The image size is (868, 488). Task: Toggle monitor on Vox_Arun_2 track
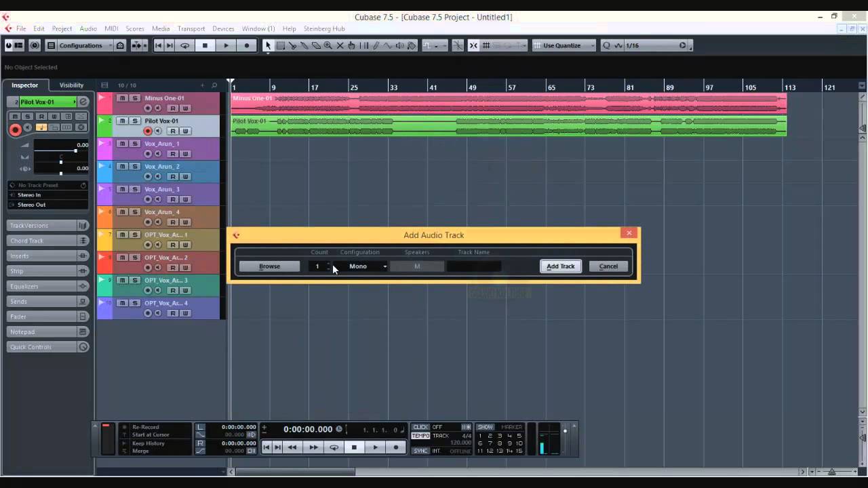[x=158, y=176]
